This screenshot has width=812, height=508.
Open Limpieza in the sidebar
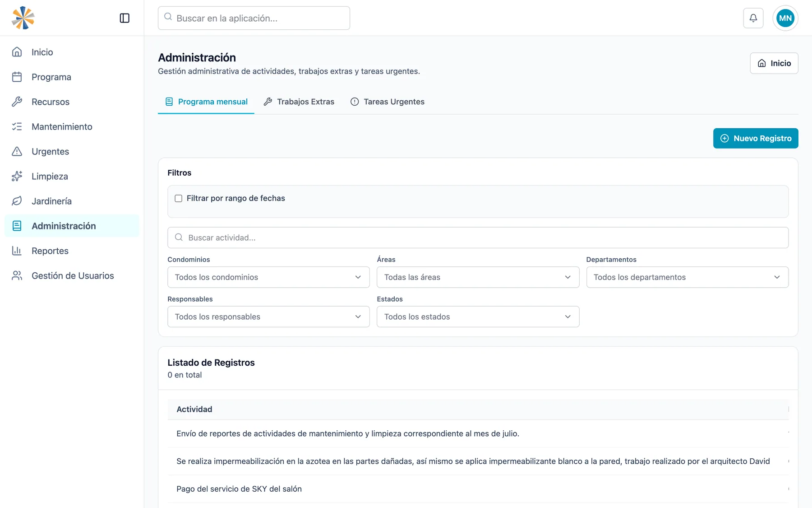(72, 176)
